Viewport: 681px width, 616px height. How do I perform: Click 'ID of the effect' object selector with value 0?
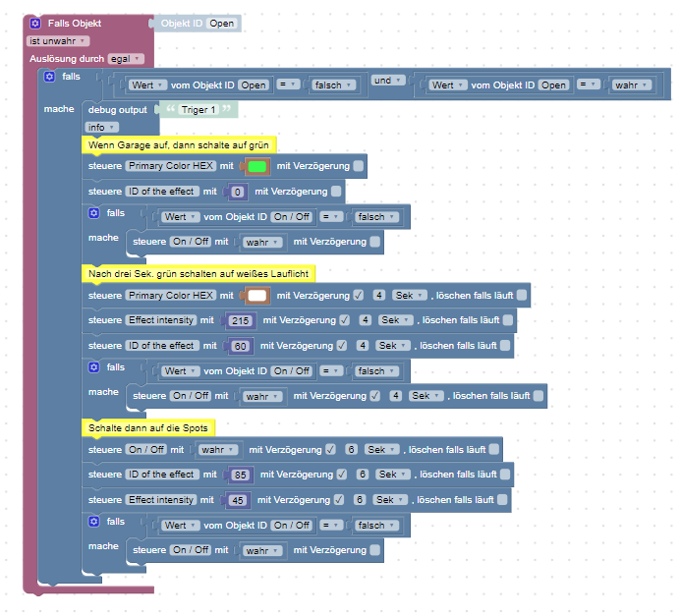tap(162, 192)
